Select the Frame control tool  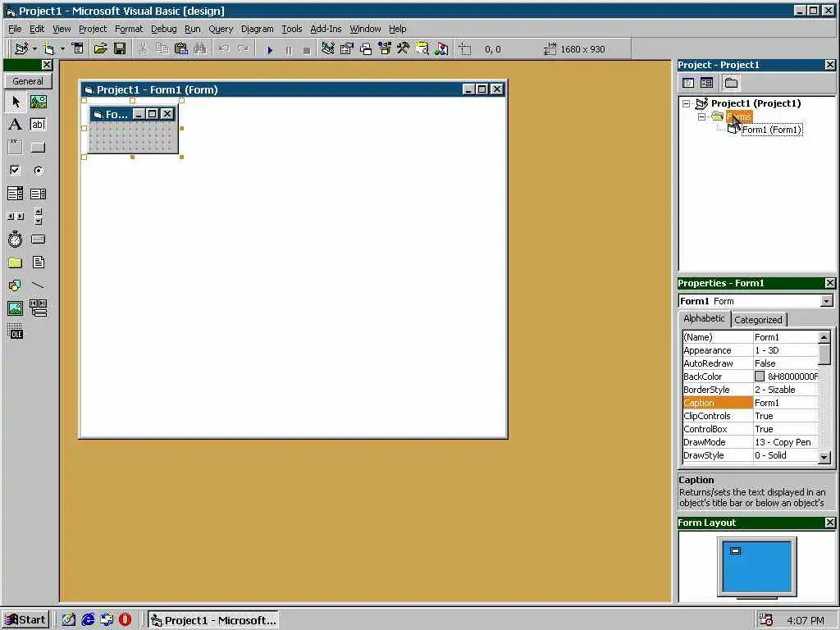click(x=16, y=148)
